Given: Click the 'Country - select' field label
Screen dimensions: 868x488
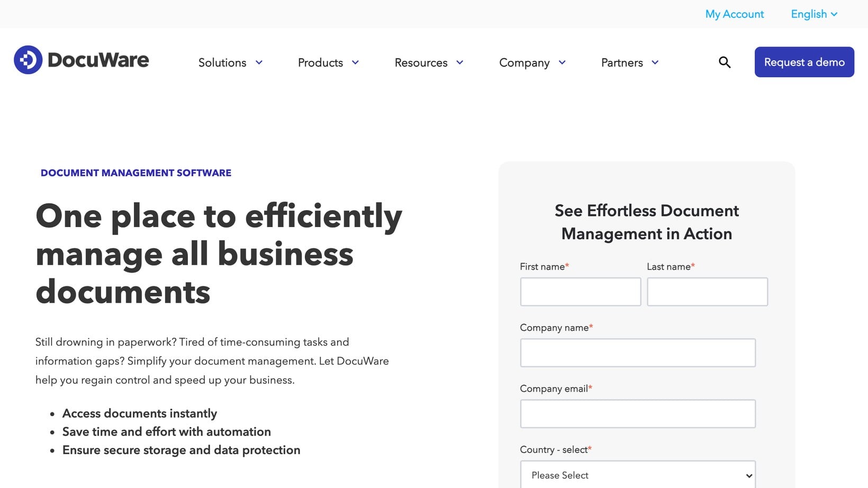Looking at the screenshot, I should tap(556, 449).
